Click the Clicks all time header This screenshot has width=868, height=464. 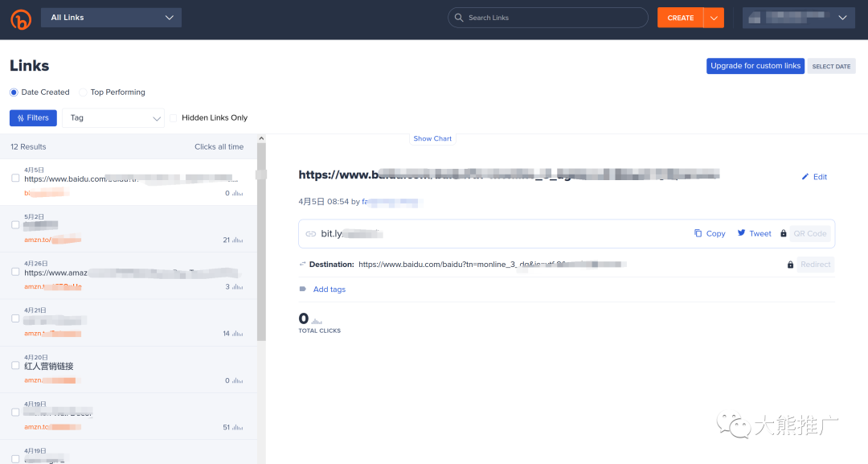click(219, 146)
